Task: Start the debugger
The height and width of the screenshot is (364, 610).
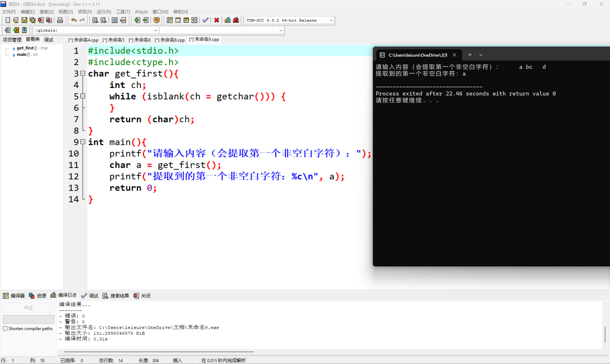Action: click(205, 20)
